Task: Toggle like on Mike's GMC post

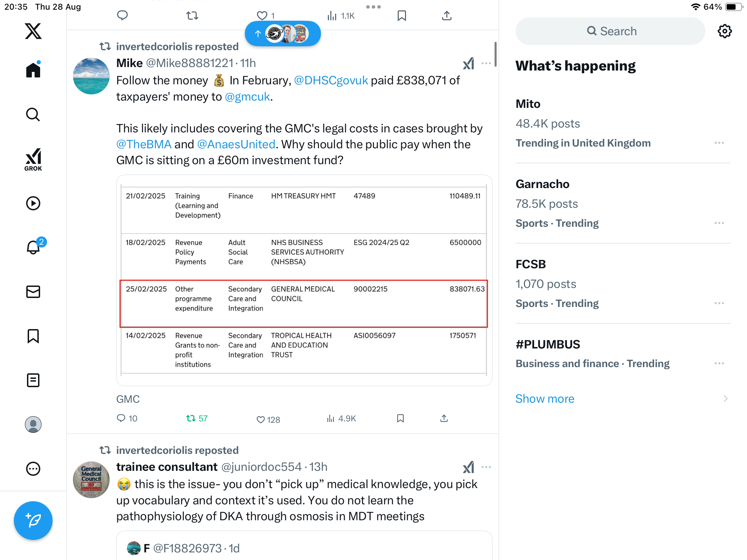Action: (x=261, y=419)
